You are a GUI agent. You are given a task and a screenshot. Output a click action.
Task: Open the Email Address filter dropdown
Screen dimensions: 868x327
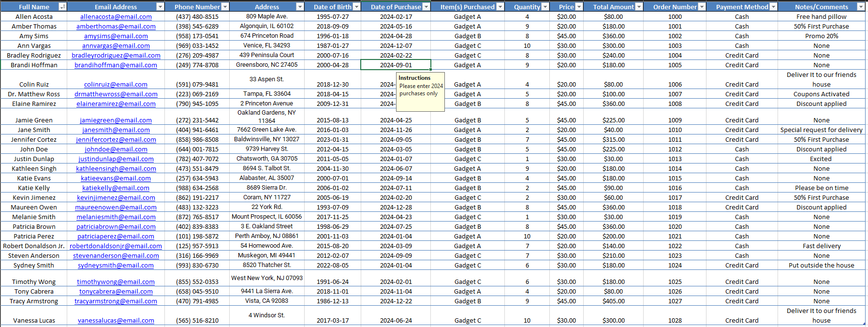point(160,7)
